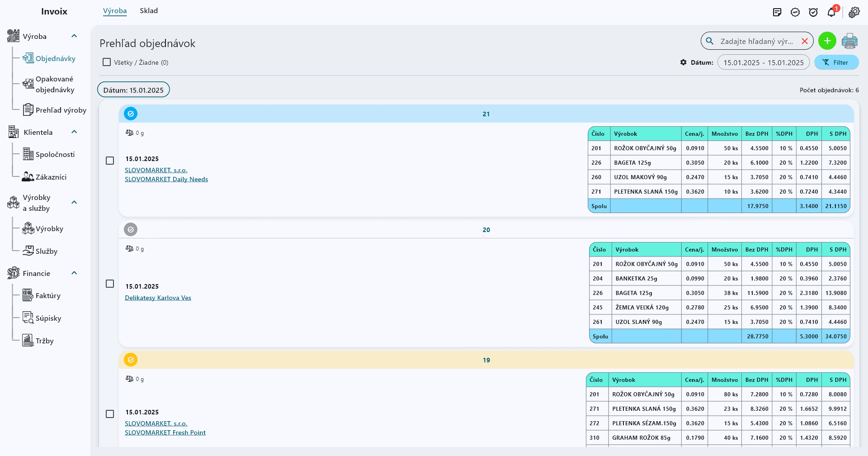Click the product search input field
Viewport: 868px width, 456px height.
757,41
